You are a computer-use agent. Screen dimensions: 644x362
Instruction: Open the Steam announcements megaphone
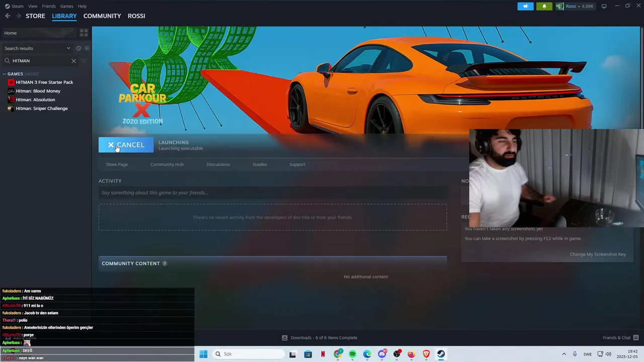coord(525,7)
